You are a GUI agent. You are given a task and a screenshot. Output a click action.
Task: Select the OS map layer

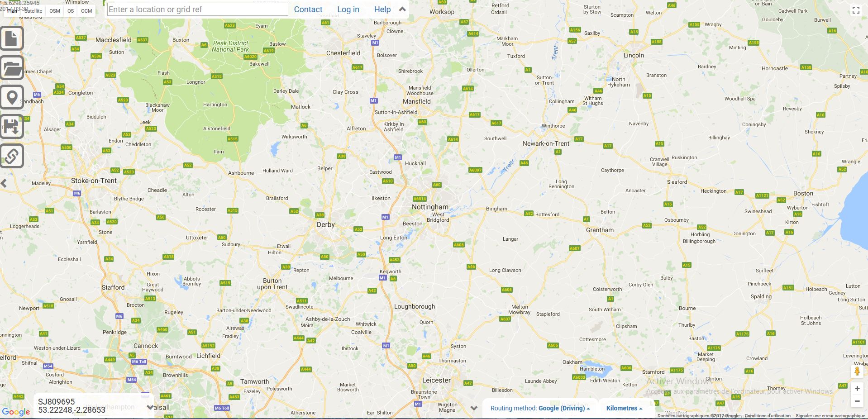click(x=71, y=11)
